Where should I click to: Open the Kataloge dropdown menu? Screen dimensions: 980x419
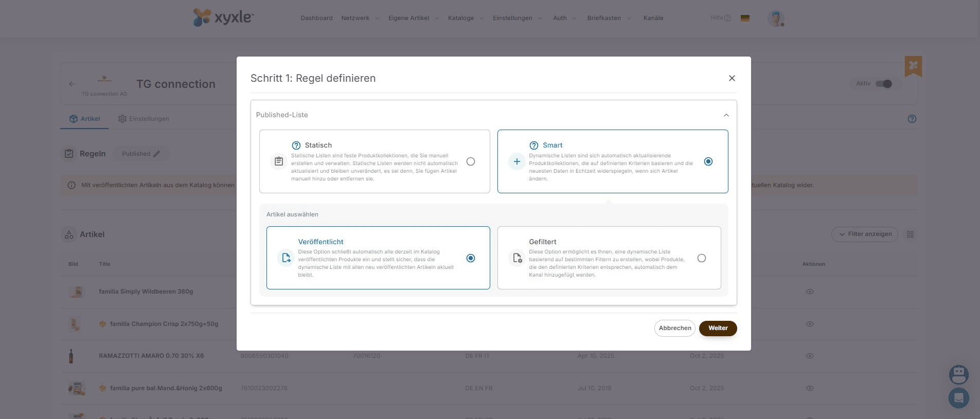pyautogui.click(x=466, y=18)
